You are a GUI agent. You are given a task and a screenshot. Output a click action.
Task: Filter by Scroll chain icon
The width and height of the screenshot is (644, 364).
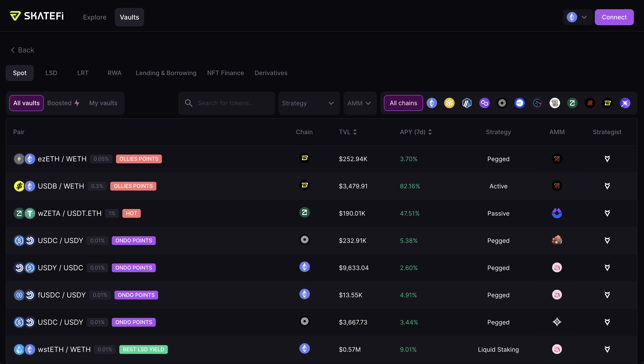click(x=555, y=103)
